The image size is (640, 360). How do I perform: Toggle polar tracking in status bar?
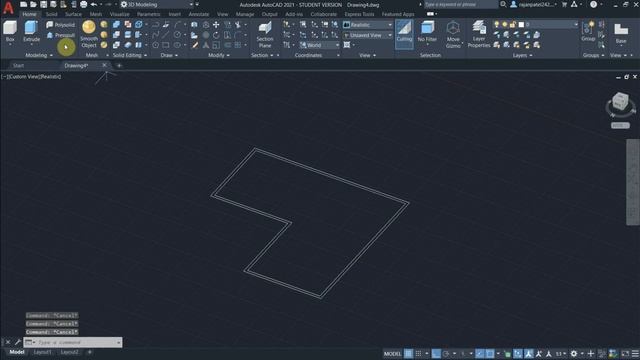click(x=446, y=353)
